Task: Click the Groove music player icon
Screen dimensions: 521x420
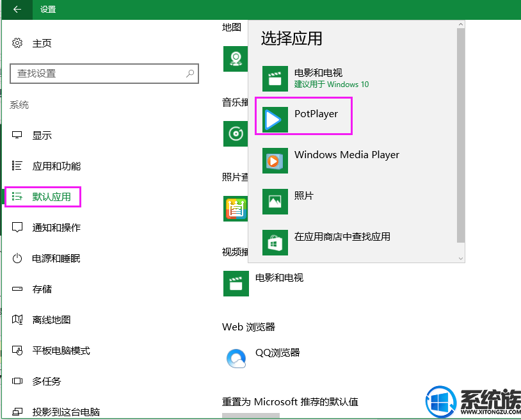Action: (x=236, y=134)
